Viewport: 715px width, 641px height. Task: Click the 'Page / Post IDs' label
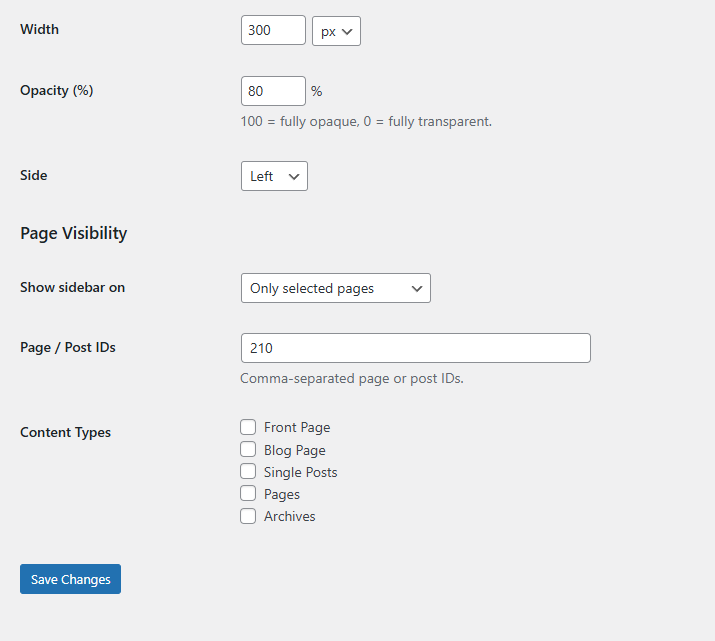pyautogui.click(x=68, y=347)
